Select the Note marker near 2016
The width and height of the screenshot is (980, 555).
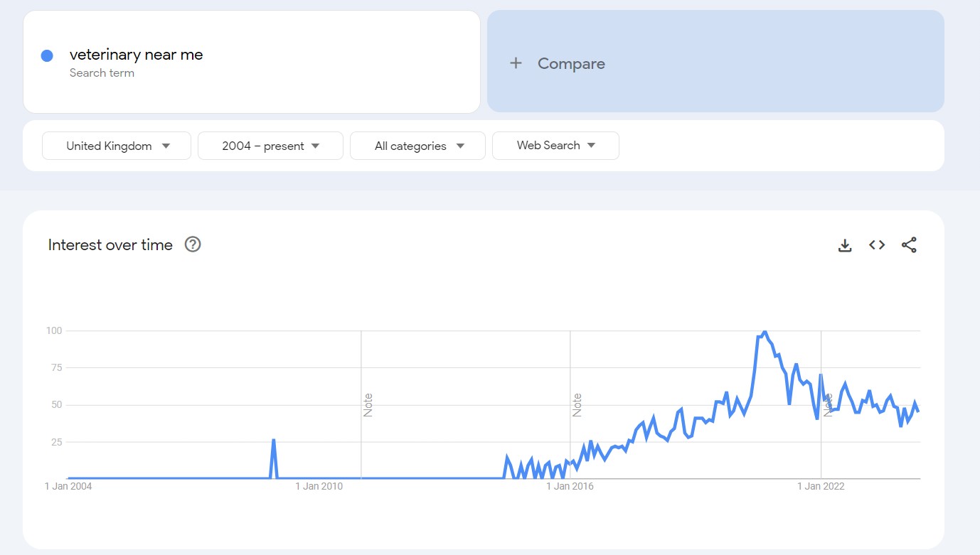tap(577, 404)
